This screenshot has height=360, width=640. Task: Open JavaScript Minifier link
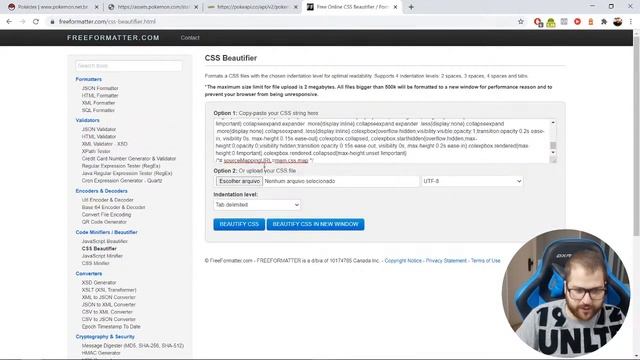[x=102, y=256]
